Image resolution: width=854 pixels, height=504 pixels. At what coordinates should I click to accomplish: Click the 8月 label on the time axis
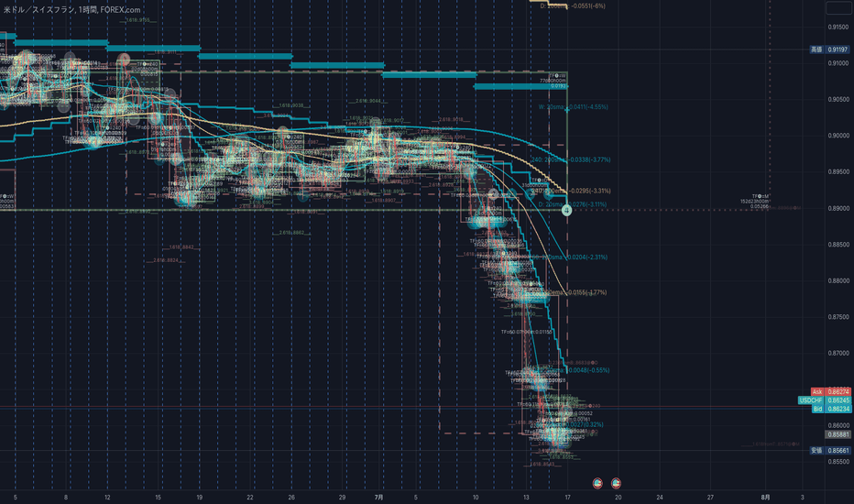pyautogui.click(x=765, y=498)
